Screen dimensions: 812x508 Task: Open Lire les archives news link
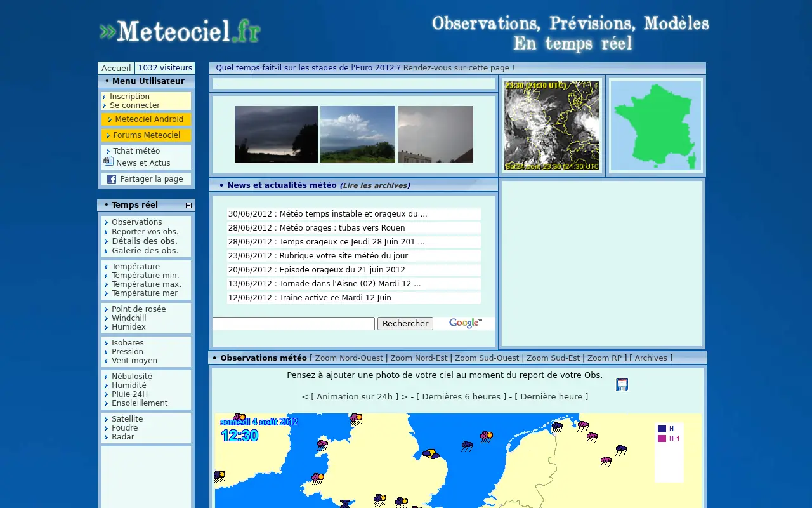coord(375,185)
